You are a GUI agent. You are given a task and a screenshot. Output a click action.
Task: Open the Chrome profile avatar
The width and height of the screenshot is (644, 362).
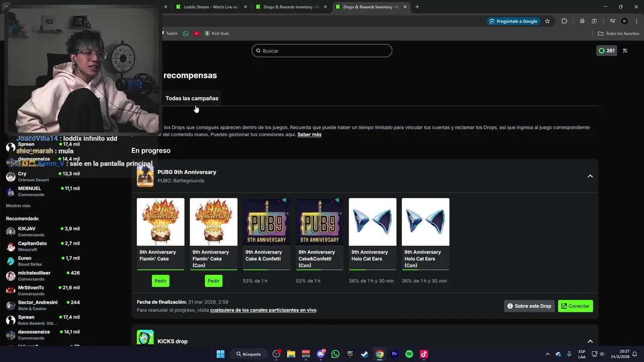tap(624, 21)
